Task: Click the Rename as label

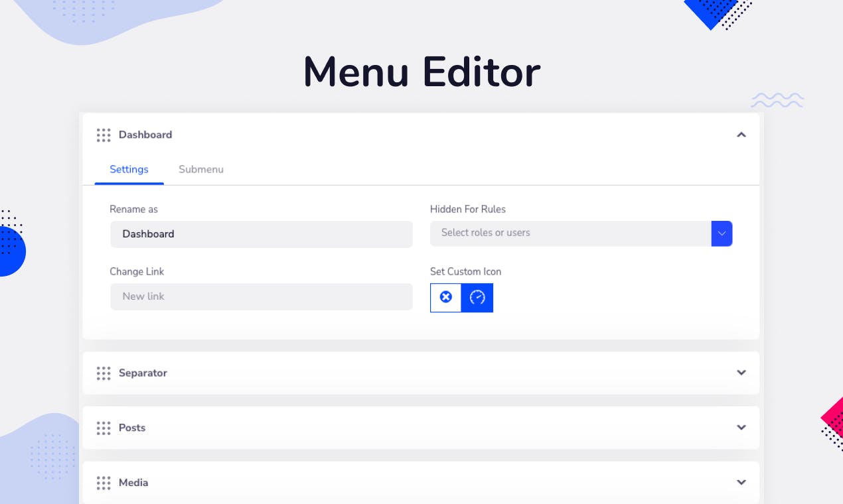Action: pos(133,210)
